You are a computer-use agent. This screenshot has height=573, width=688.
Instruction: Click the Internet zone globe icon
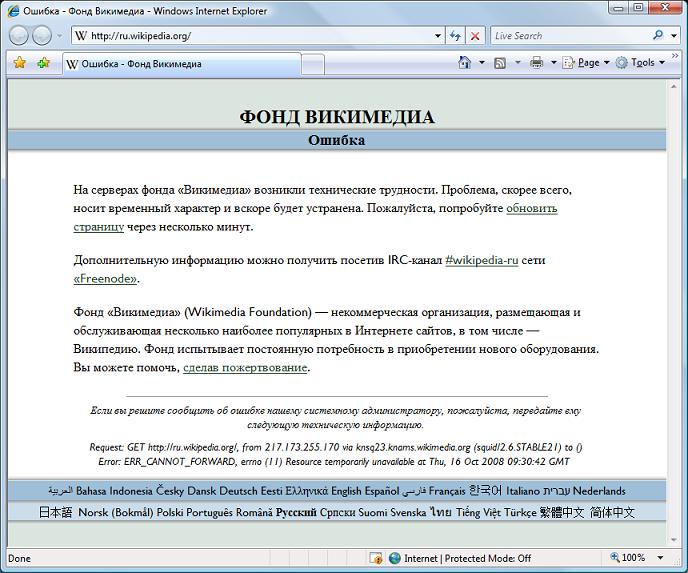point(395,558)
